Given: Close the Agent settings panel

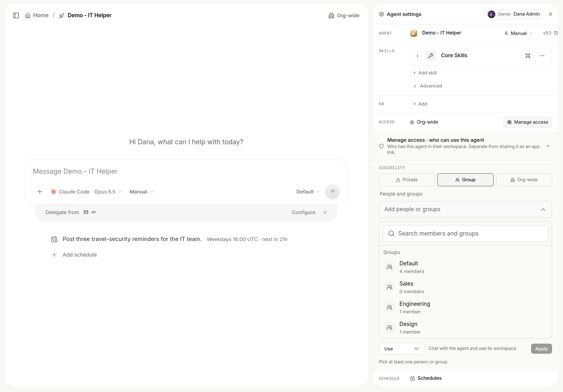Looking at the screenshot, I should tap(551, 14).
